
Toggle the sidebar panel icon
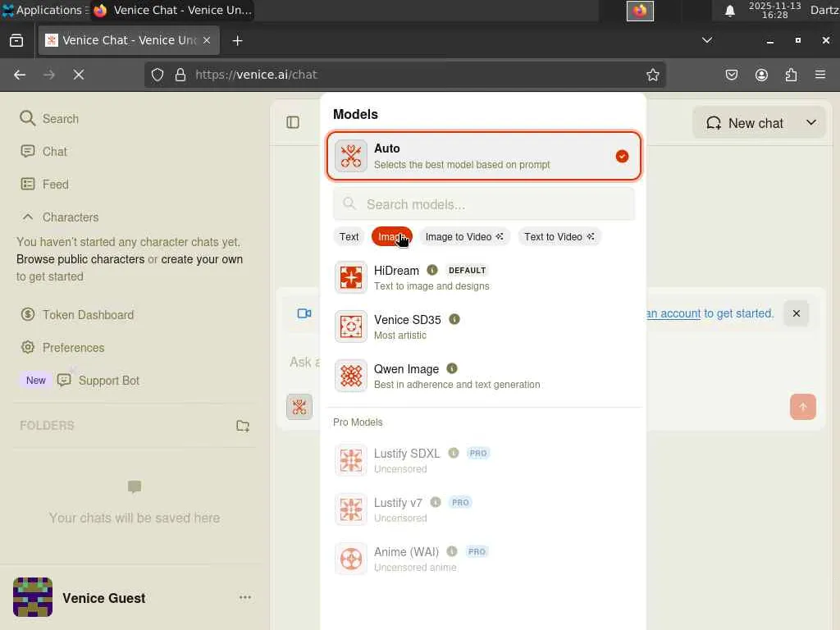pos(293,123)
